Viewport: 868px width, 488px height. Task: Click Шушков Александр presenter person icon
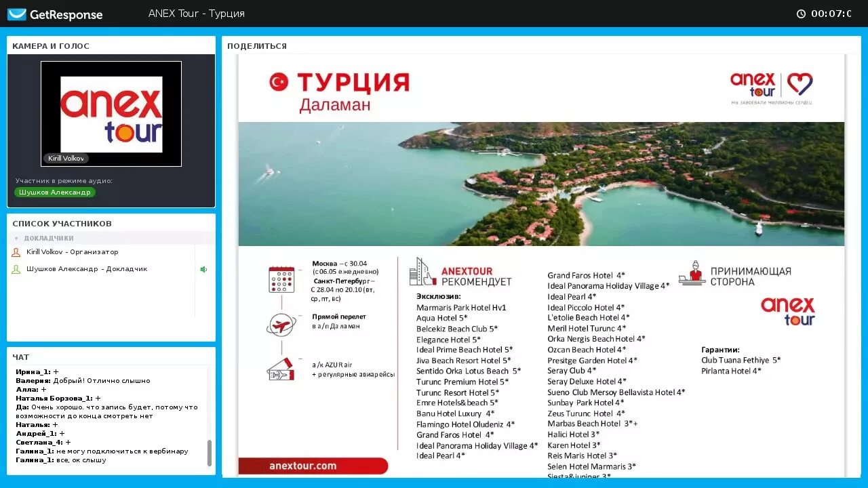coord(16,269)
